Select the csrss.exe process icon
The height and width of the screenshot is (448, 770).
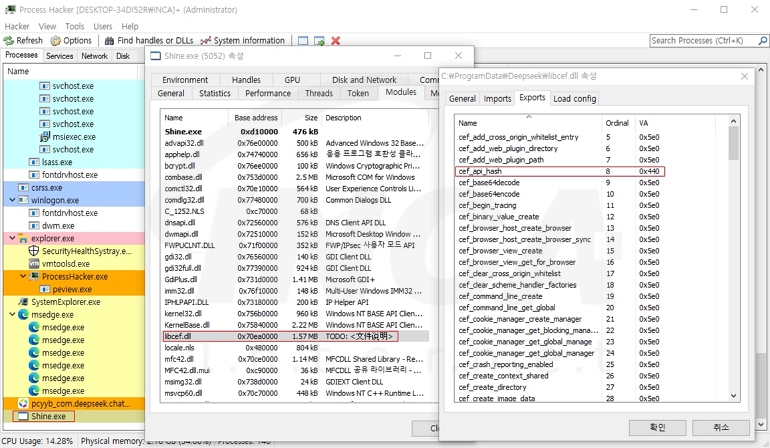[23, 188]
